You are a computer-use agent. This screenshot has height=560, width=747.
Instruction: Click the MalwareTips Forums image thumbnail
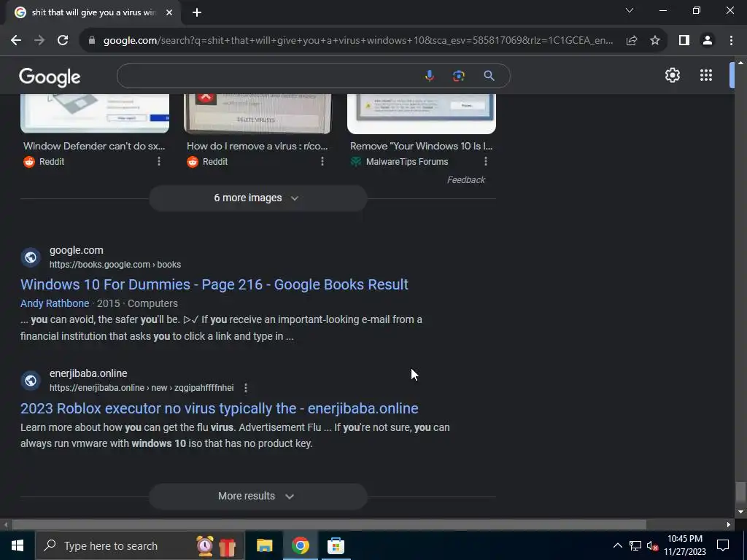tap(422, 113)
